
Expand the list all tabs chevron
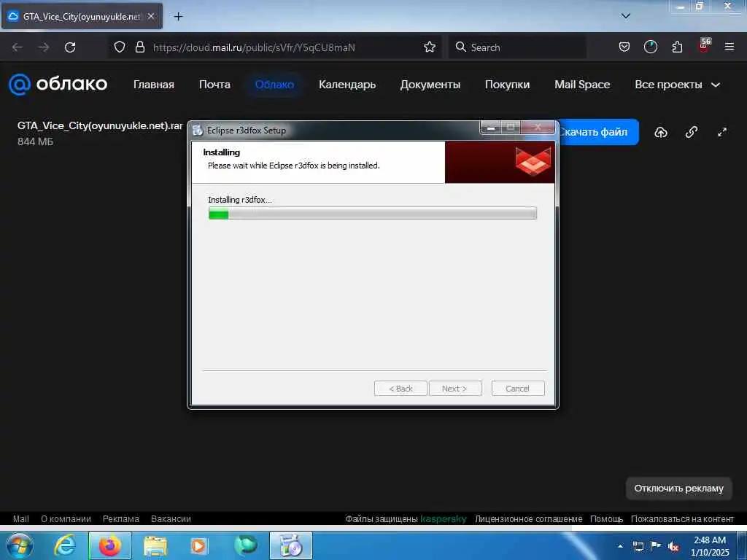pyautogui.click(x=625, y=16)
